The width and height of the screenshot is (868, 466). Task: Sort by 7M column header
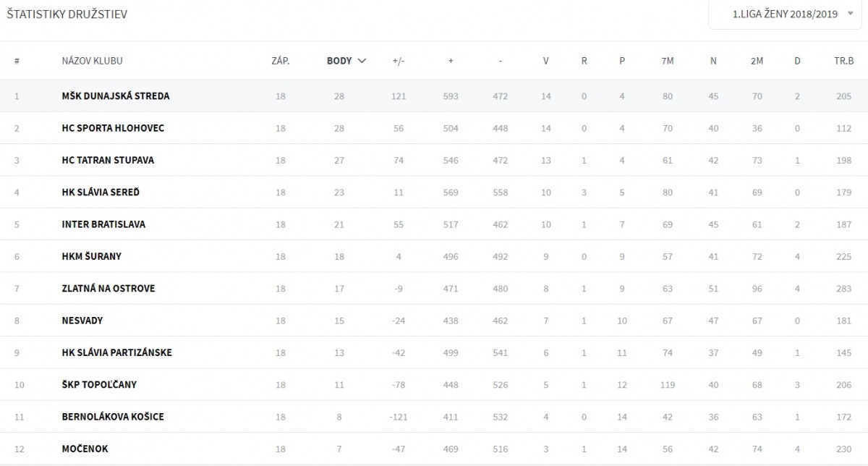point(667,61)
